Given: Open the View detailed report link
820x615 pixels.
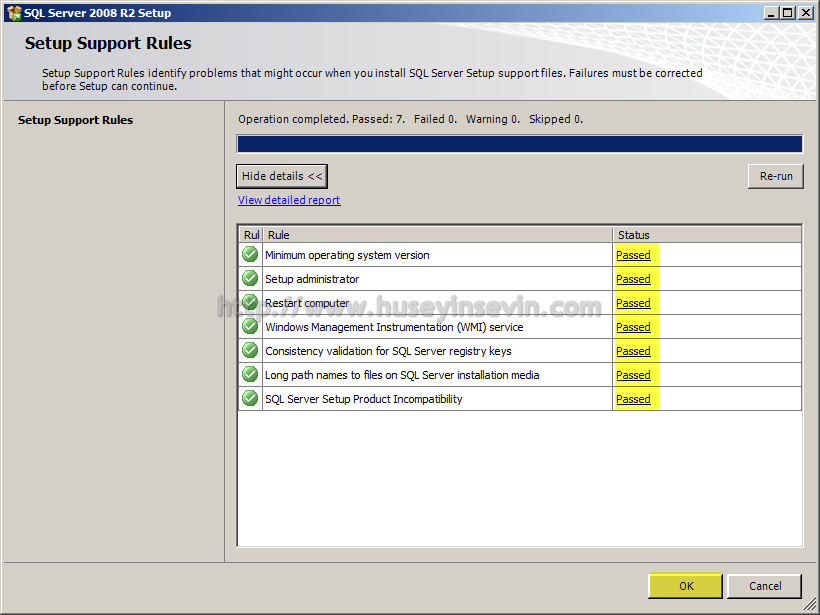Looking at the screenshot, I should coord(289,200).
